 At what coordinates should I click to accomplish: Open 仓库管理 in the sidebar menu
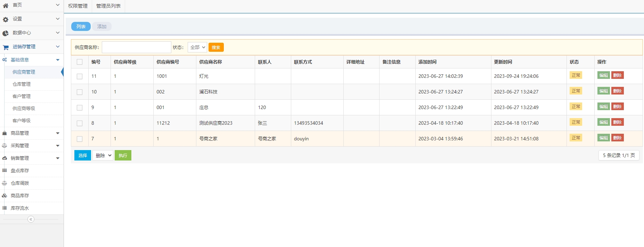tap(22, 84)
